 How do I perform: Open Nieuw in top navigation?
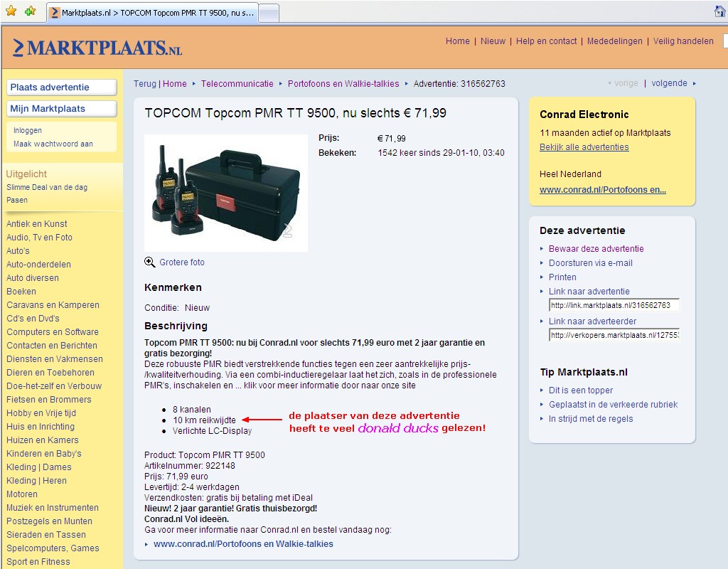point(493,41)
